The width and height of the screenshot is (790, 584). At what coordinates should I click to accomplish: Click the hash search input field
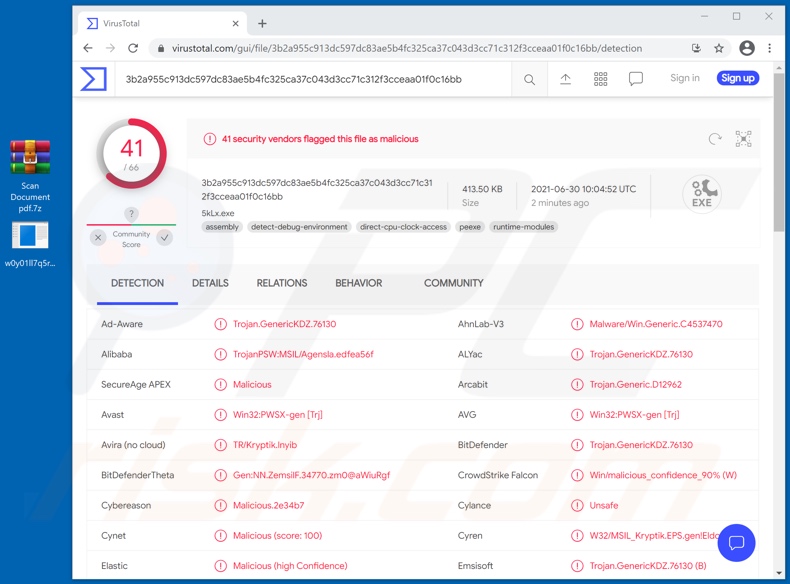pyautogui.click(x=313, y=79)
